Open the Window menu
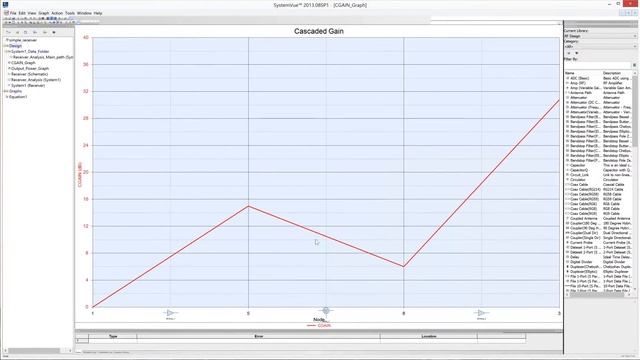640x360 pixels. coord(84,13)
